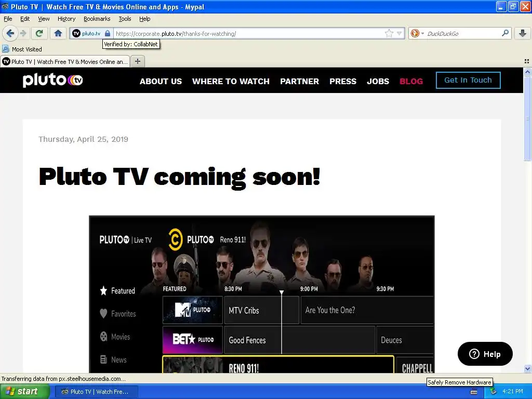Open the History menu
This screenshot has height=399, width=532.
click(66, 19)
